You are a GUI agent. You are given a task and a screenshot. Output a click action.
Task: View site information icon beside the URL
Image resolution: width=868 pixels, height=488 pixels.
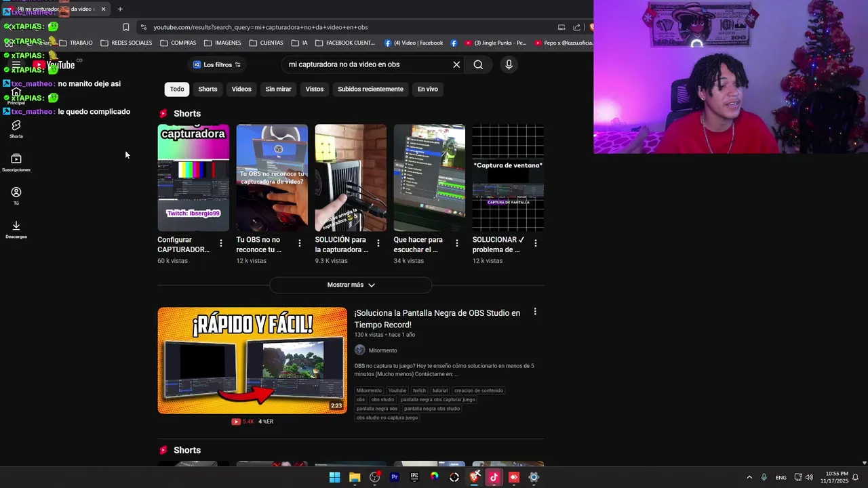(143, 27)
